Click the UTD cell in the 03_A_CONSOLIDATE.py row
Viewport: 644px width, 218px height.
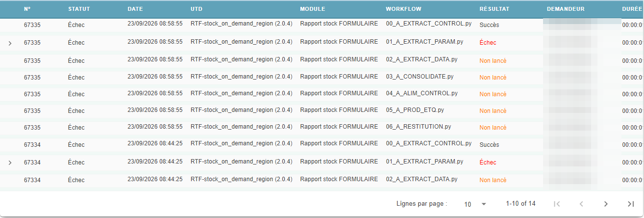click(241, 77)
